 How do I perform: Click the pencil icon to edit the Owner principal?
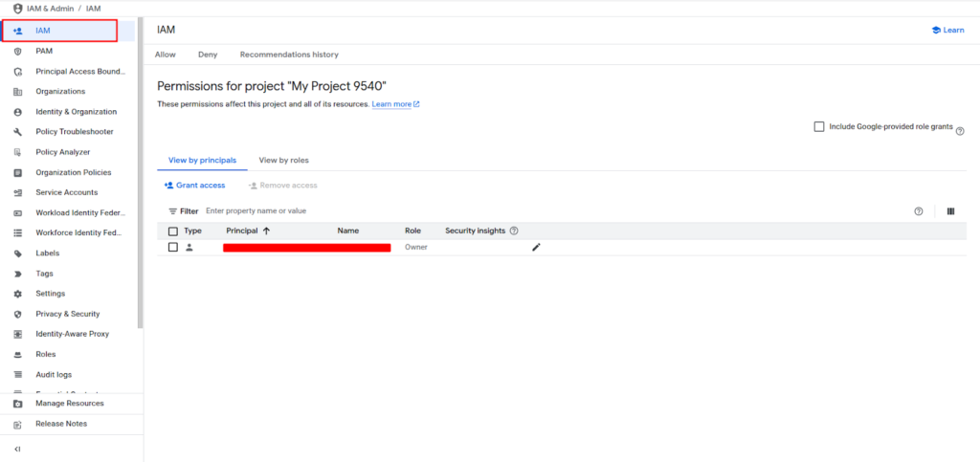coord(536,247)
